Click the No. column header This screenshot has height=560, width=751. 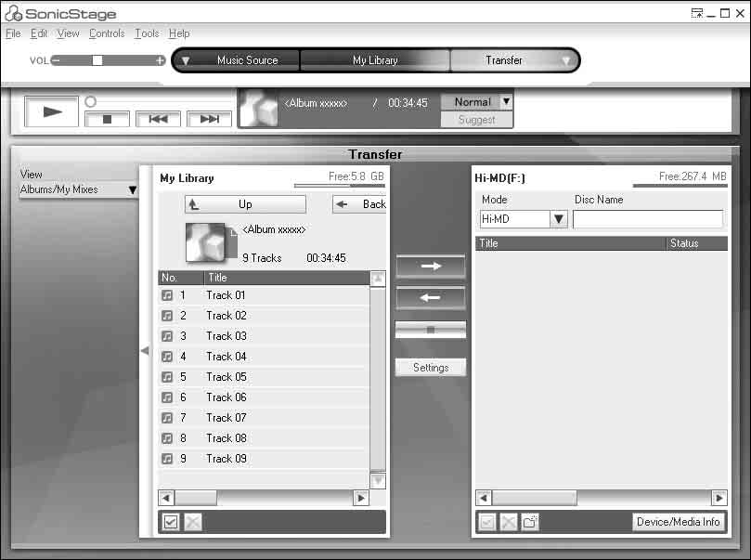click(x=181, y=278)
